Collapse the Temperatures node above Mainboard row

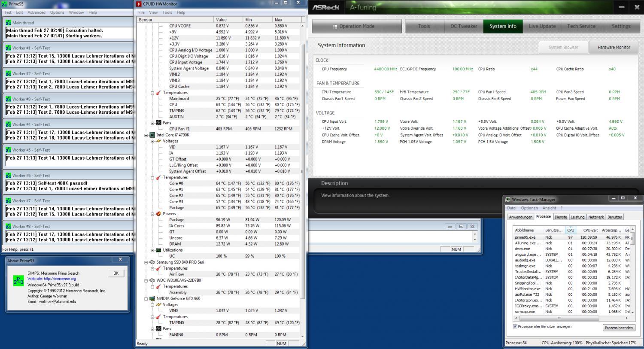click(152, 93)
